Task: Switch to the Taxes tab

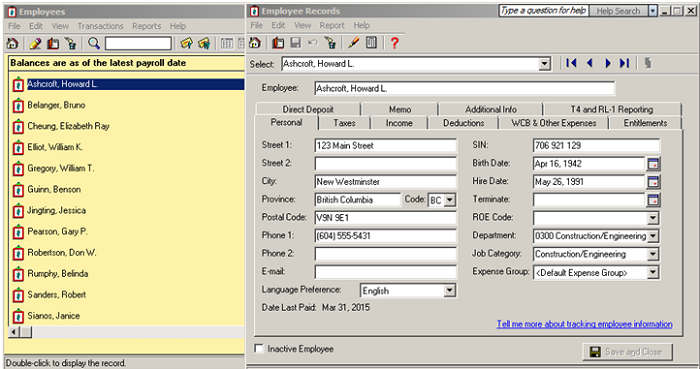Action: [344, 123]
